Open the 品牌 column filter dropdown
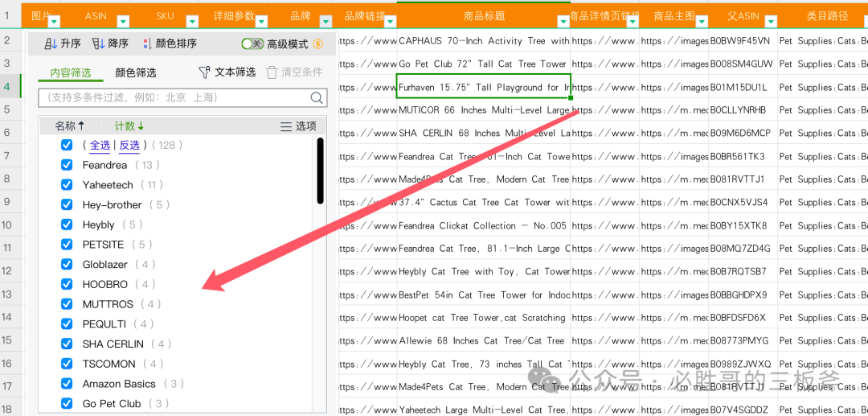Image resolution: width=868 pixels, height=416 pixels. (326, 23)
